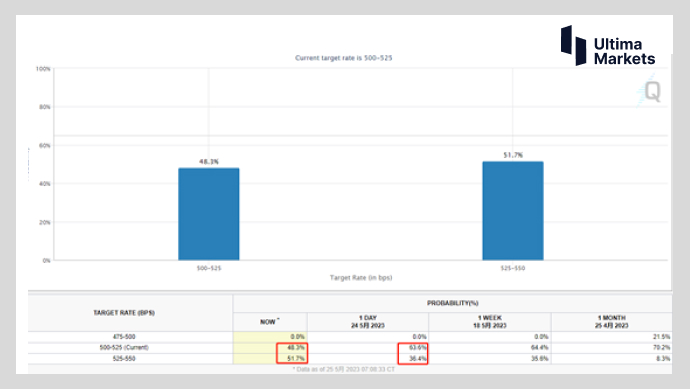Viewport: 690px width, 389px height.
Task: Select the 475-500 target rate row label
Action: (124, 337)
